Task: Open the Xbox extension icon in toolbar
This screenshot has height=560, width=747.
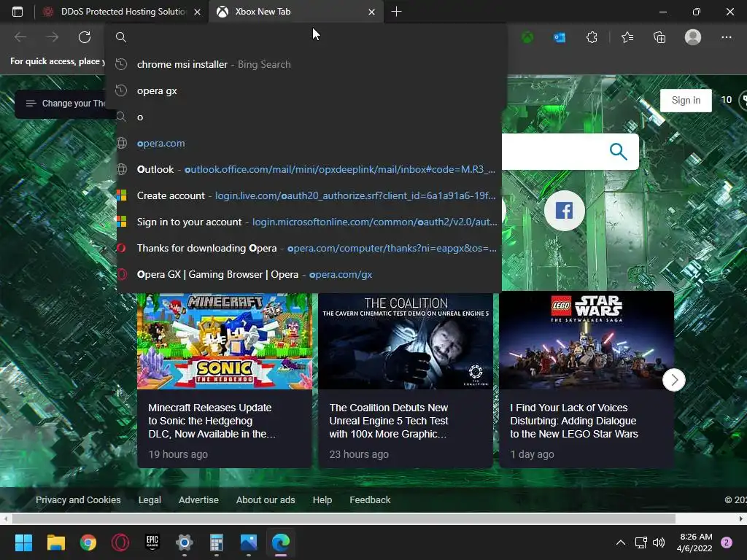Action: [x=527, y=37]
